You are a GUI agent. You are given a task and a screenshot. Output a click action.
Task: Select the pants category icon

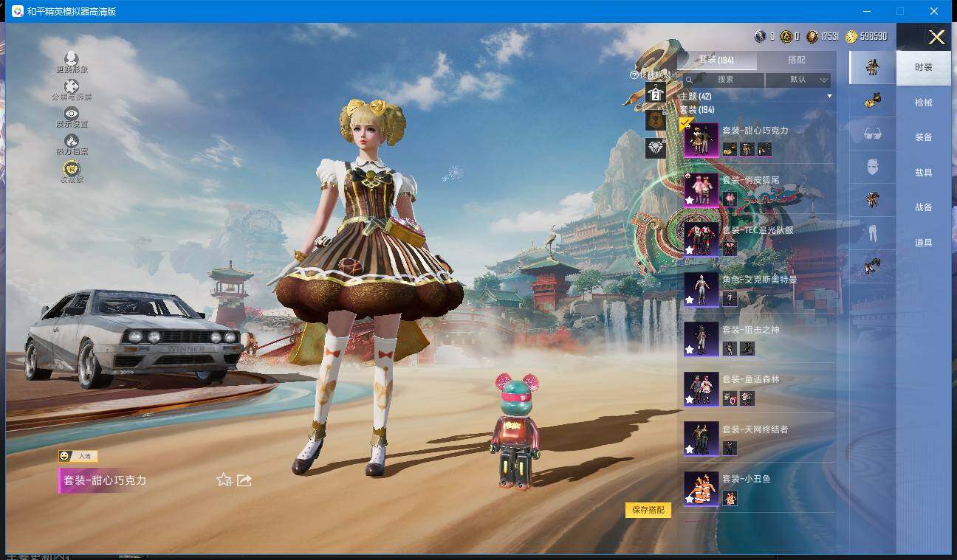click(873, 234)
